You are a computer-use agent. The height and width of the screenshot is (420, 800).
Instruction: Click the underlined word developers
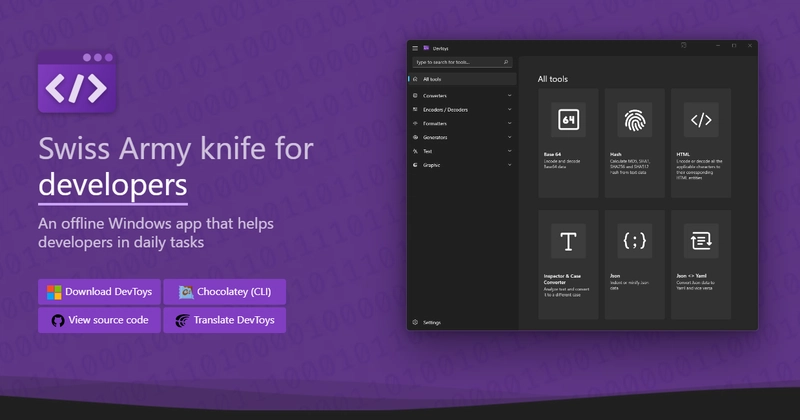click(x=113, y=185)
